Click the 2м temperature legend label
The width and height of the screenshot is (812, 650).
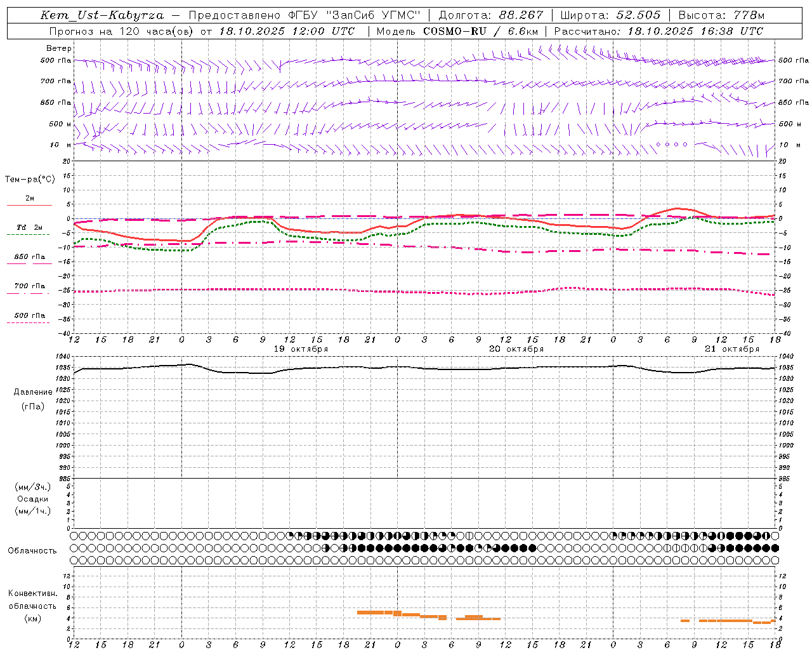click(x=30, y=198)
